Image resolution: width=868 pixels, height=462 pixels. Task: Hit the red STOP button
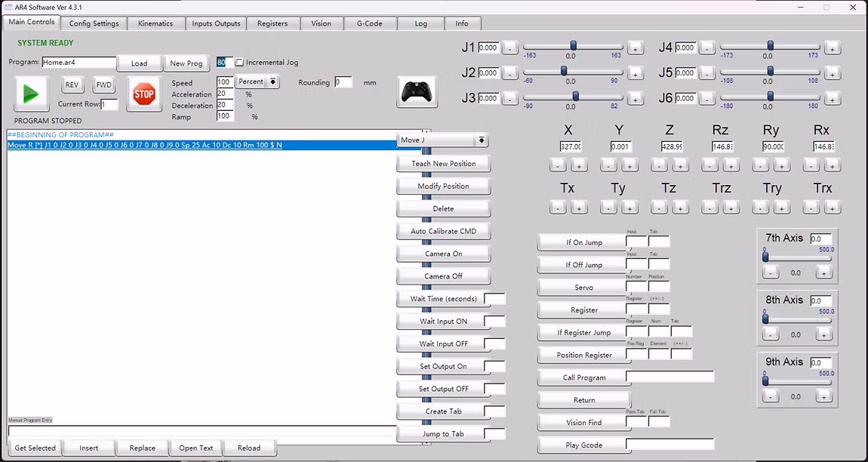tap(144, 94)
